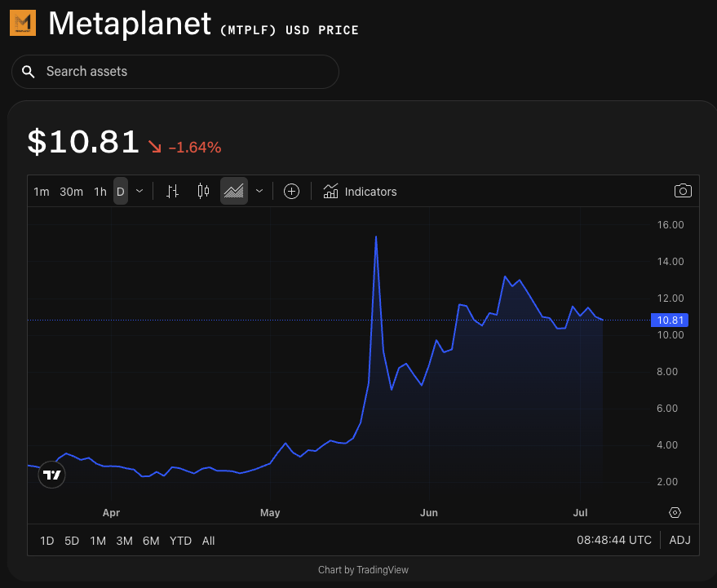Viewport: 717px width, 588px height.
Task: Click the plus icon to add an alert
Action: point(291,191)
